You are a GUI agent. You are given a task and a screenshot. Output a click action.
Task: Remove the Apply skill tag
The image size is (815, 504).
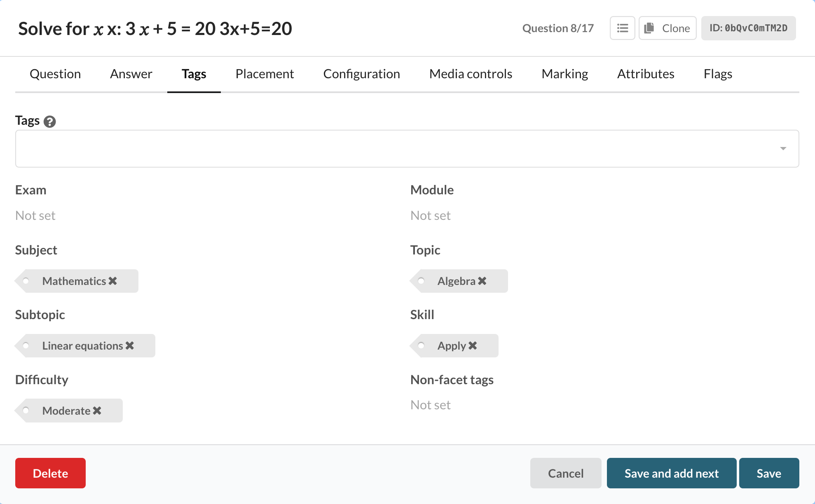[473, 345]
